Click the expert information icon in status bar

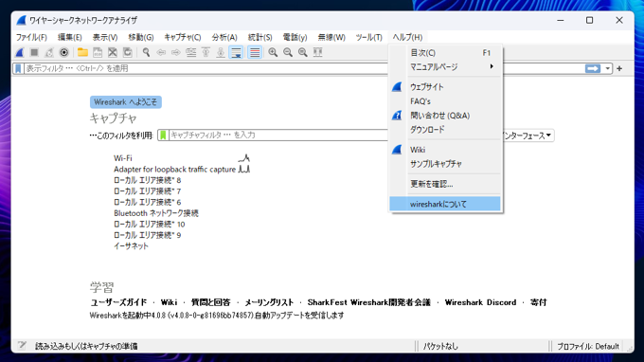22,346
